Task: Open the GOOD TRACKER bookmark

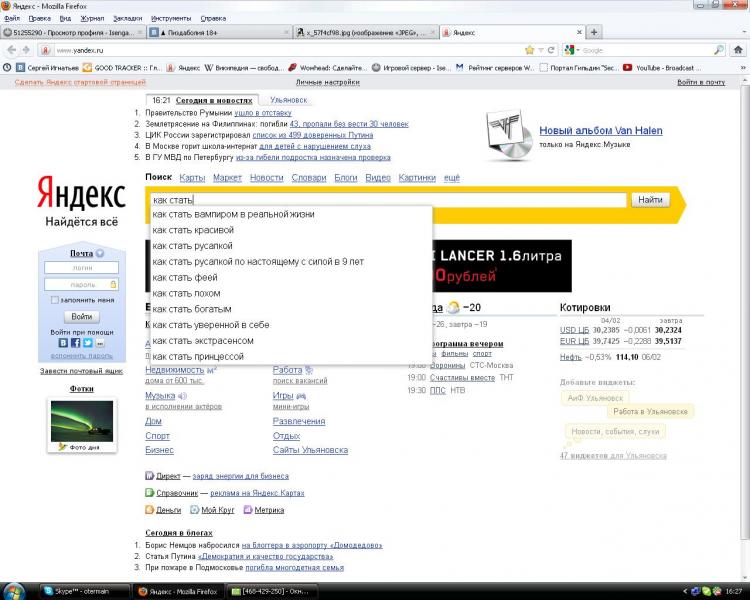Action: (122, 68)
